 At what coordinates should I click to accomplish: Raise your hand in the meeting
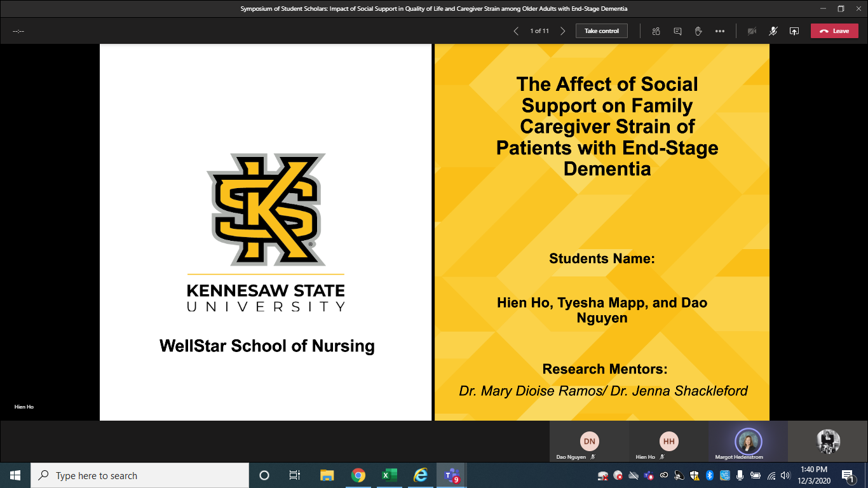[x=698, y=31]
